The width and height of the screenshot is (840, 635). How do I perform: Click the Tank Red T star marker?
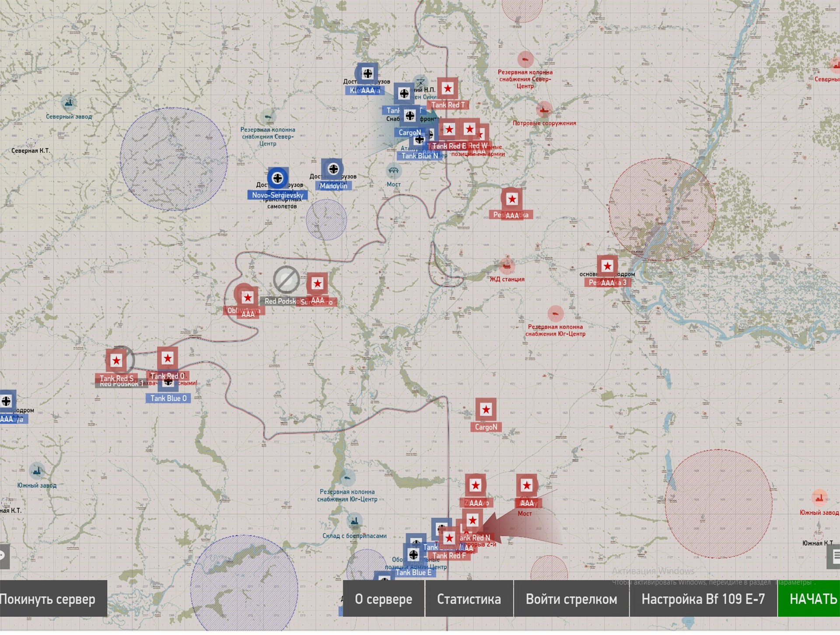pos(448,89)
